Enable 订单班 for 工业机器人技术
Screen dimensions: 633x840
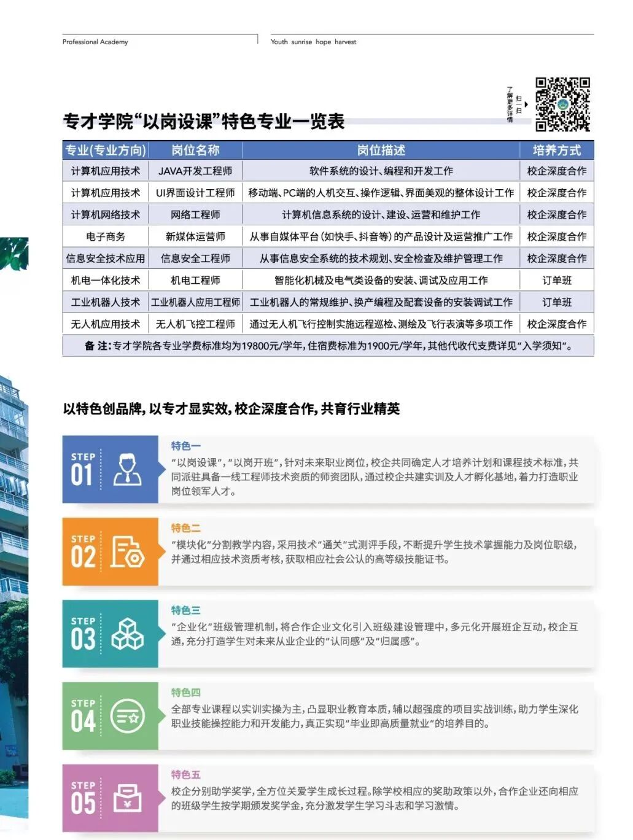[x=557, y=301]
